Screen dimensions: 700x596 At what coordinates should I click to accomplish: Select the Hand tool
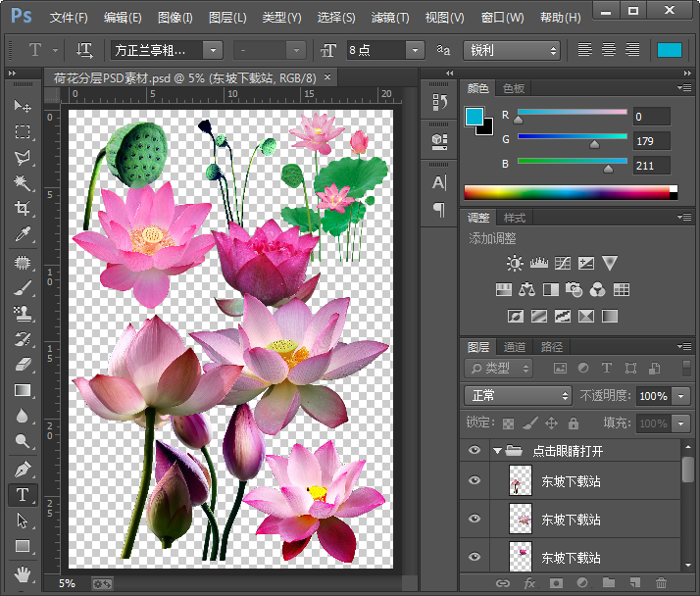click(22, 573)
